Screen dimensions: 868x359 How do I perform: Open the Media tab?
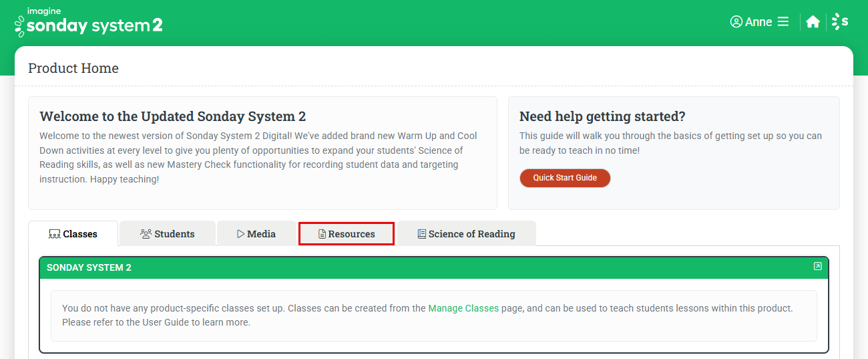pyautogui.click(x=256, y=234)
